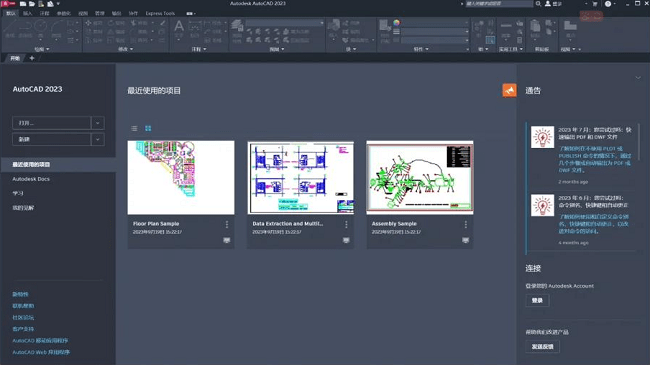Viewport: 650px width, 365px height.
Task: Click the AutoCAD application menu logo
Action: (7, 4)
